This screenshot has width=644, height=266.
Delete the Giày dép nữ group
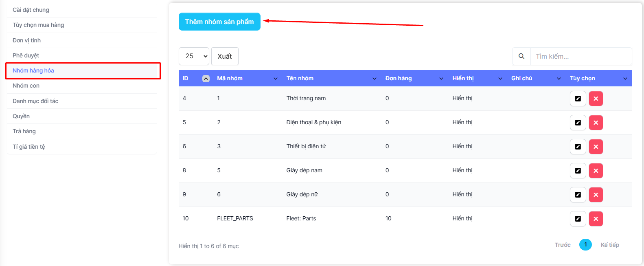(x=596, y=195)
